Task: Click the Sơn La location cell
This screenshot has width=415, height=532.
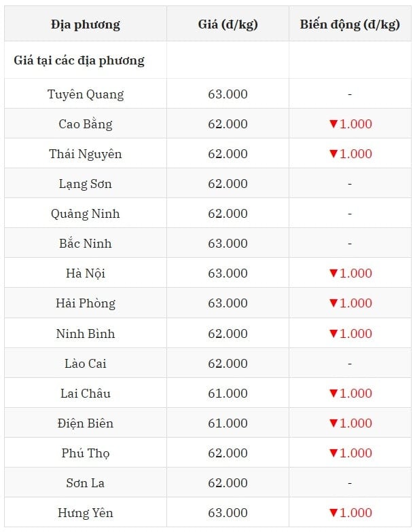Action: pos(86,483)
